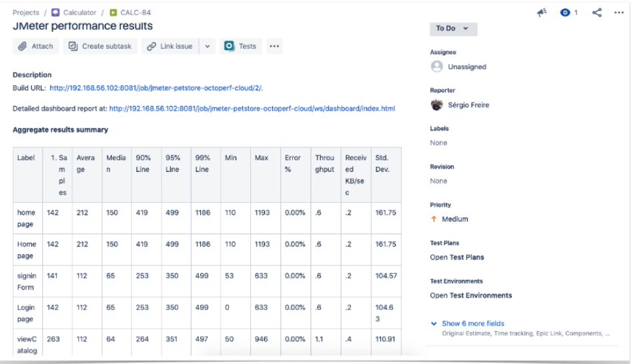Click Std. Dev. value 110.91
The height and width of the screenshot is (364, 632).
[385, 339]
